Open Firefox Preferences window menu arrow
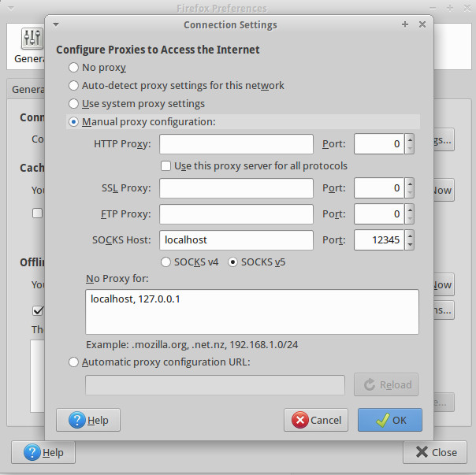476x475 pixels. 11,9
